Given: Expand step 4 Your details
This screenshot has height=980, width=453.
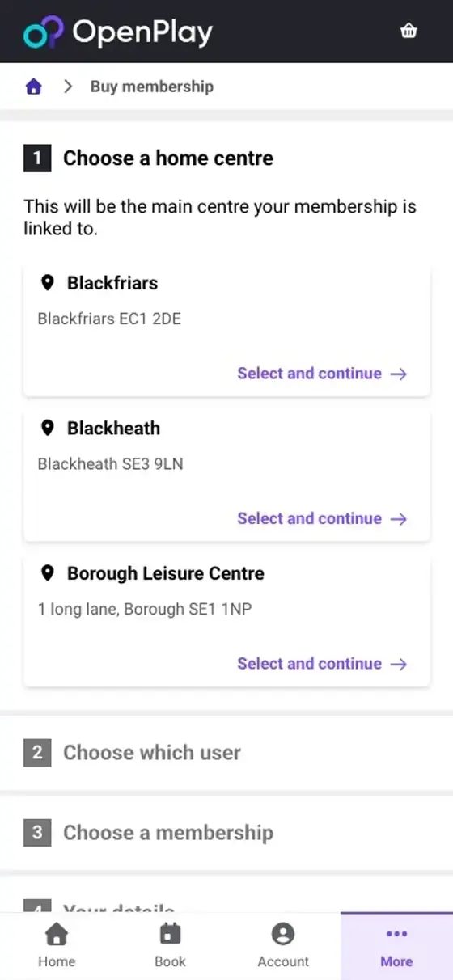Looking at the screenshot, I should (226, 896).
